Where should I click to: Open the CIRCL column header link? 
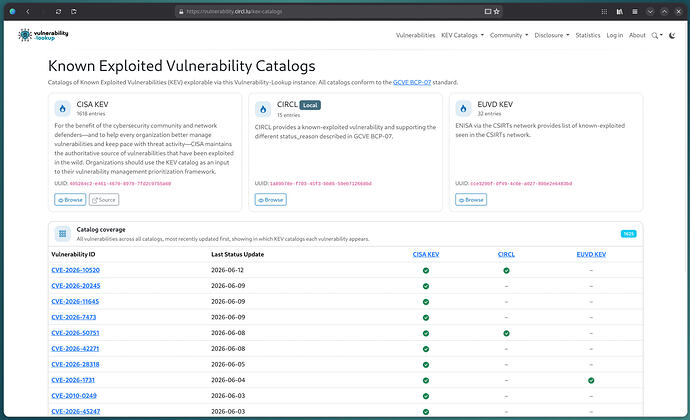(506, 254)
